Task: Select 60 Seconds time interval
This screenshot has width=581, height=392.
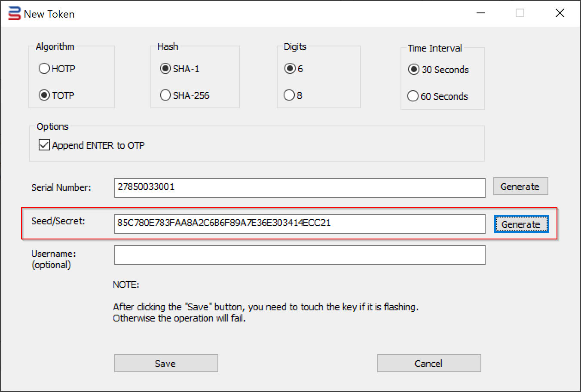Action: point(413,96)
